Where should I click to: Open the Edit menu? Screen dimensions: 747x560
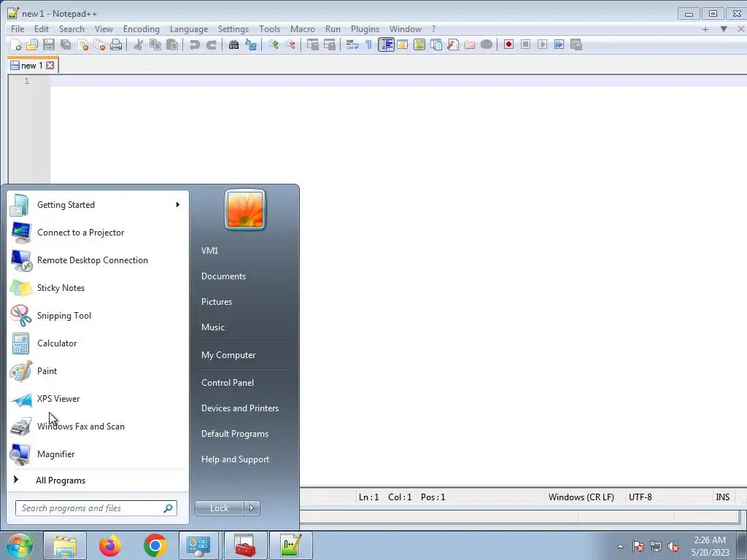click(42, 29)
